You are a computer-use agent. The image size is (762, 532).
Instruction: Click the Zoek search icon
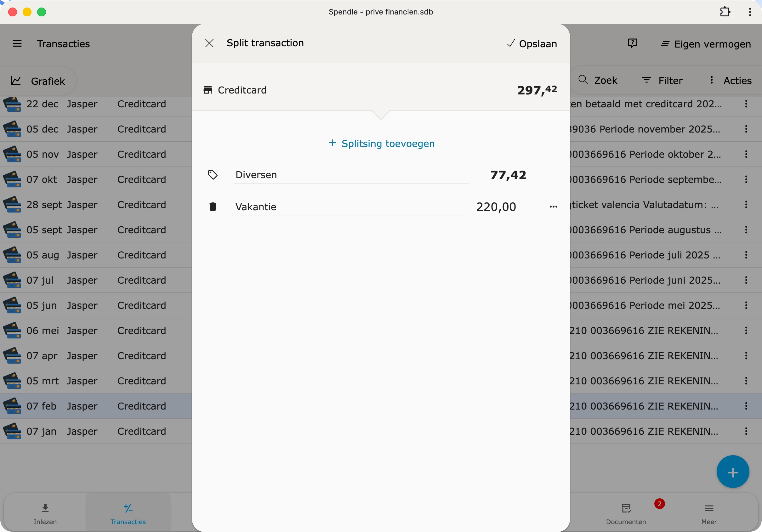click(583, 80)
